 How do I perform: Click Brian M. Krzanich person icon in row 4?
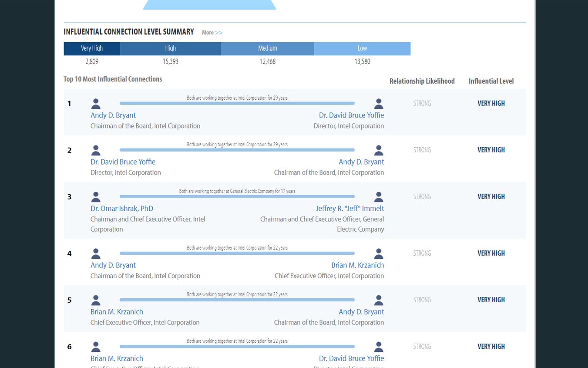point(379,253)
